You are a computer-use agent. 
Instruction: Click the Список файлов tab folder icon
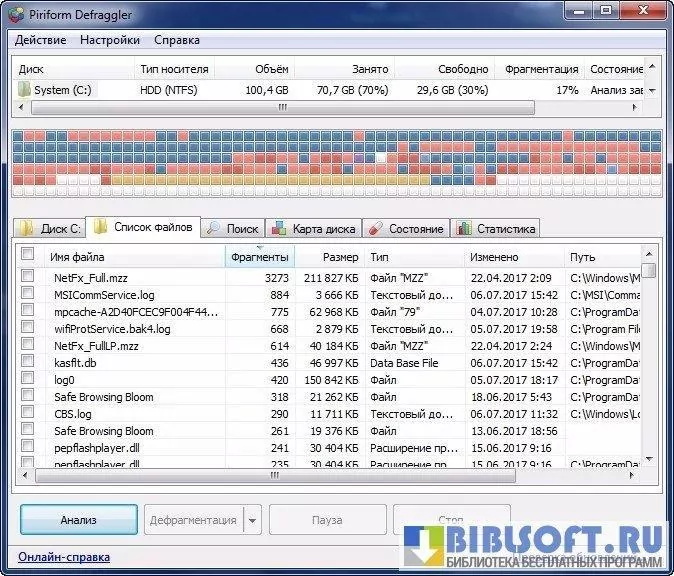tap(101, 227)
